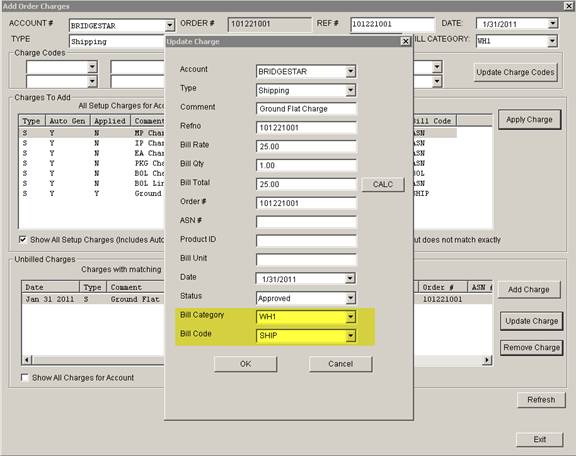Open second-row Charge Codes dropdown on left
This screenshot has width=576, height=456.
[x=92, y=81]
